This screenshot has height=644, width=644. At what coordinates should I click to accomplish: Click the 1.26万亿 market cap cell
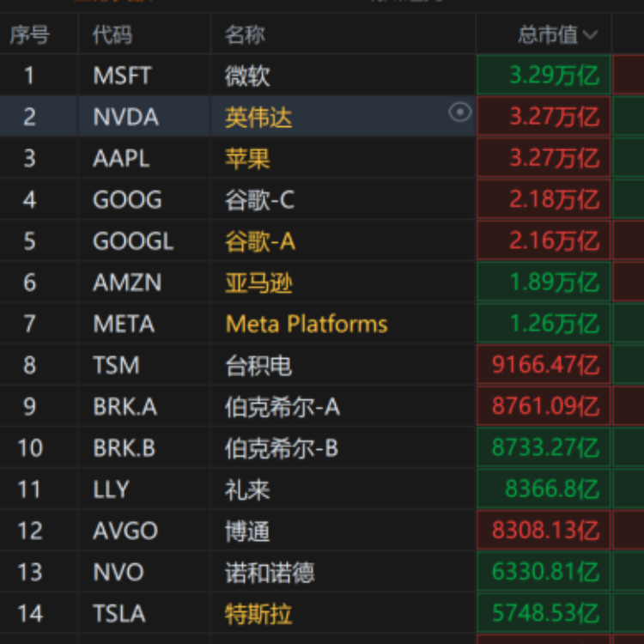(x=544, y=323)
